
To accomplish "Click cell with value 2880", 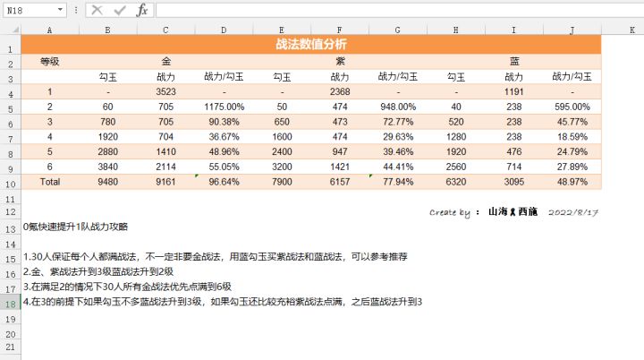I will click(x=107, y=152).
